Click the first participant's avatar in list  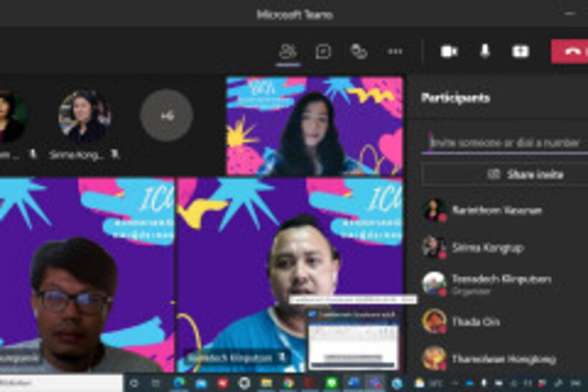pyautogui.click(x=434, y=210)
